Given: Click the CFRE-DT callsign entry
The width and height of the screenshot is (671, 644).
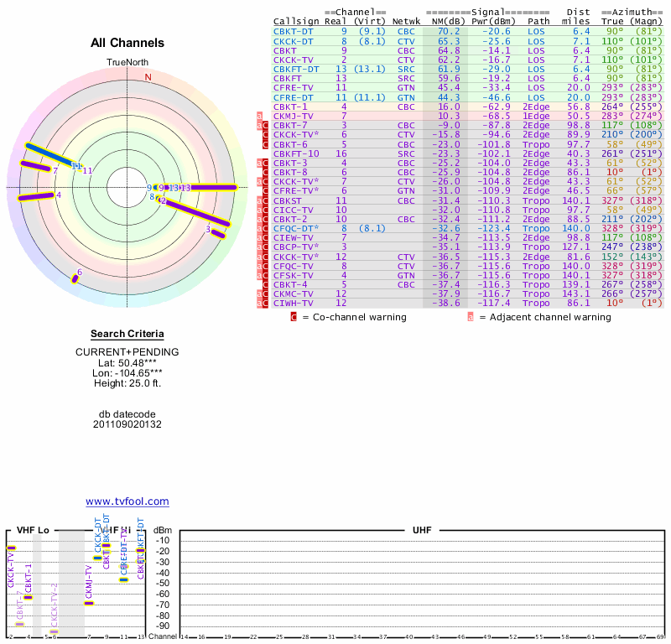Looking at the screenshot, I should point(294,97).
